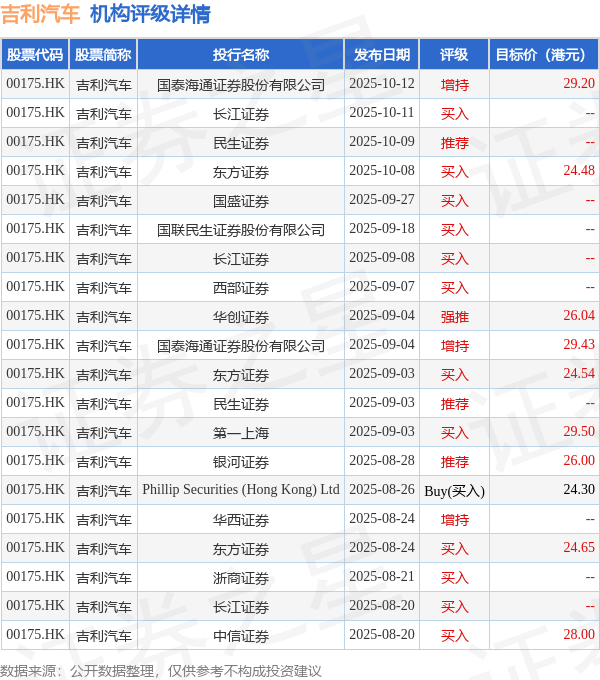This screenshot has height=680, width=600.
Task: Click the 股票简称 column header
Action: pyautogui.click(x=103, y=55)
